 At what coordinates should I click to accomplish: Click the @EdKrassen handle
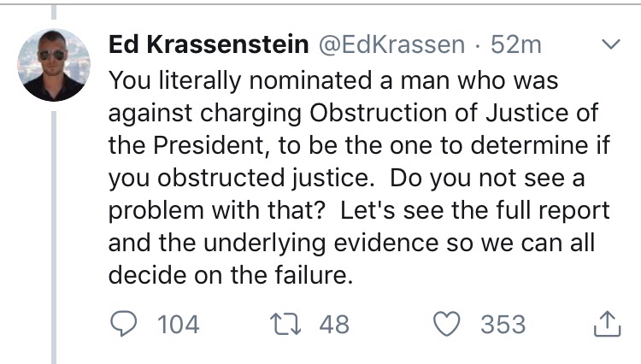tap(392, 44)
